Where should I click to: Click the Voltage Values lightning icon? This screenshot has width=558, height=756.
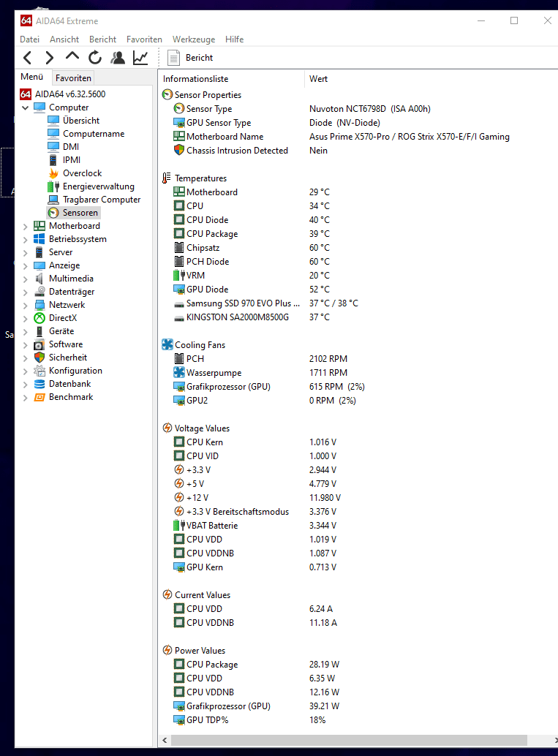pos(167,428)
